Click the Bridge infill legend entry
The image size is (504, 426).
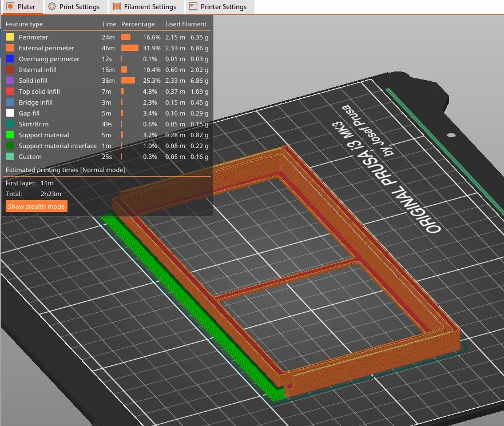[x=35, y=102]
